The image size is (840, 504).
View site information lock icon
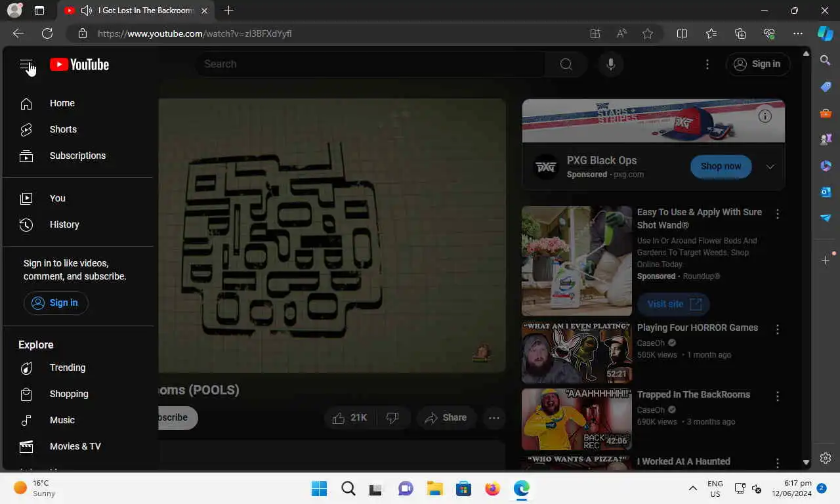[82, 33]
